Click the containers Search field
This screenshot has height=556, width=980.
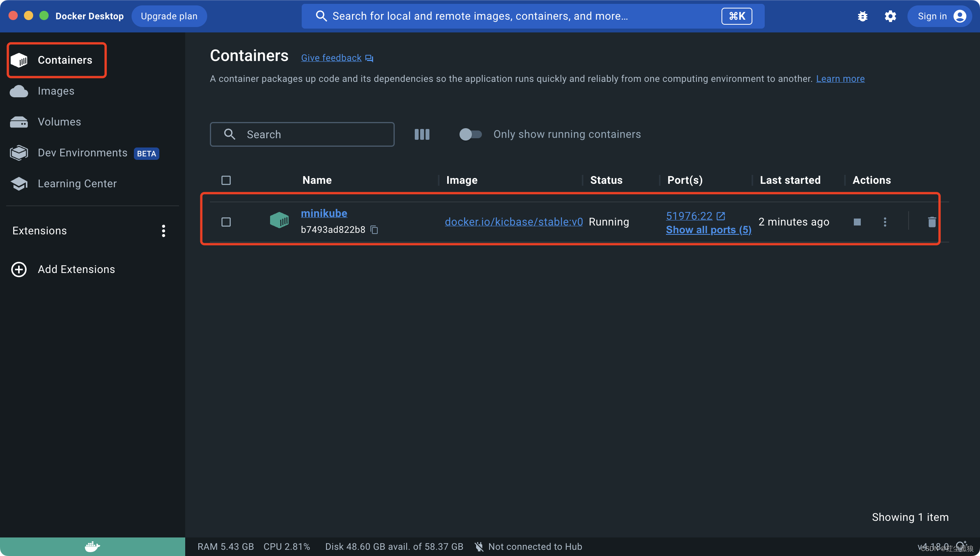309,134
